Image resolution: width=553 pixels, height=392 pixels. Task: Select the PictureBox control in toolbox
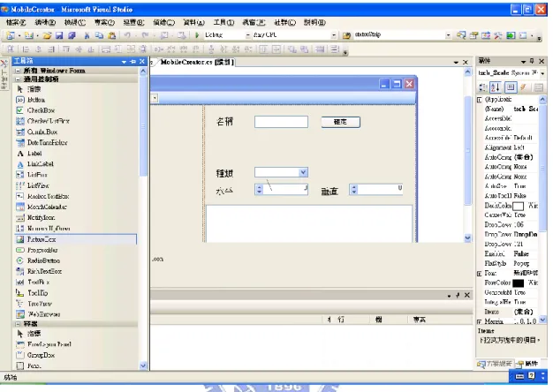[75, 239]
